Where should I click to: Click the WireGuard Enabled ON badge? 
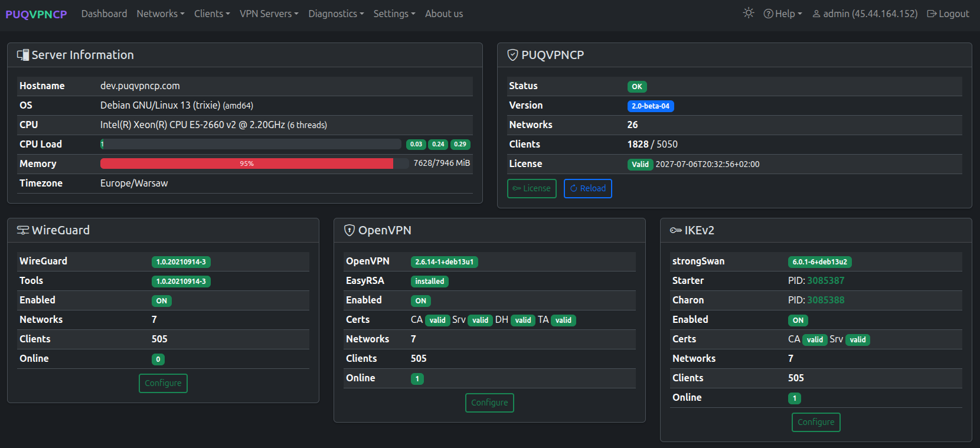point(161,301)
